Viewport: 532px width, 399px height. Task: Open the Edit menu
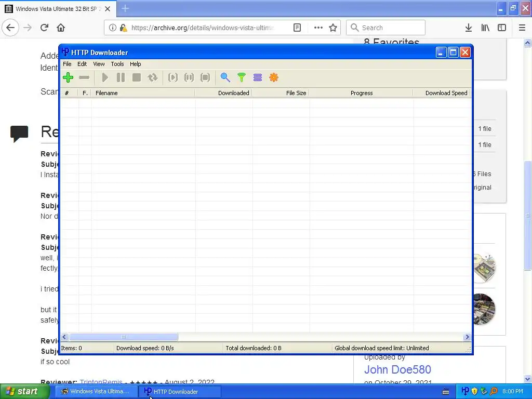point(82,64)
